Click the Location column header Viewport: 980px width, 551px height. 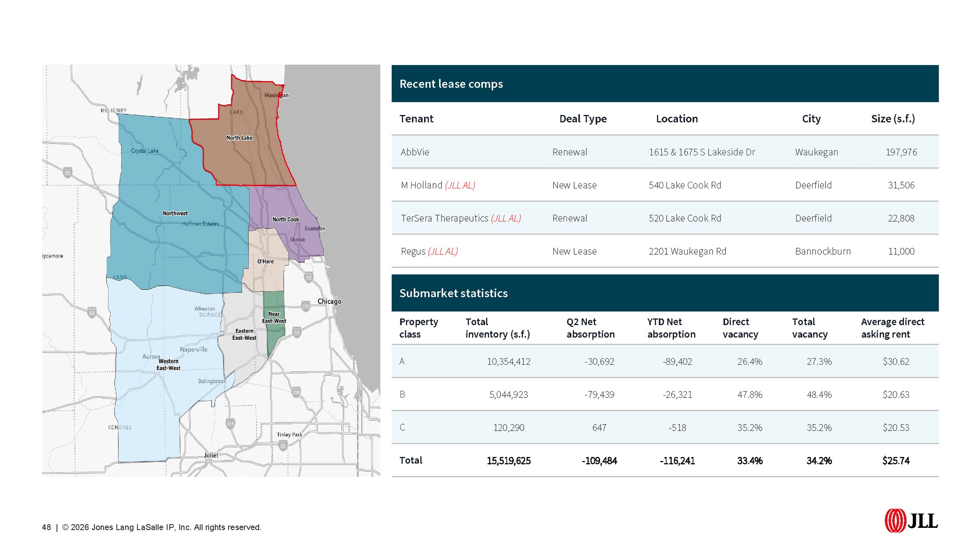(x=677, y=118)
